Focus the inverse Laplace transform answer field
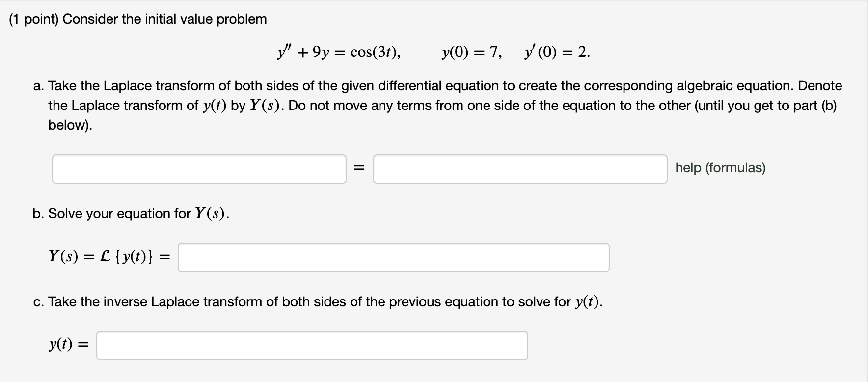This screenshot has width=868, height=382. click(312, 346)
